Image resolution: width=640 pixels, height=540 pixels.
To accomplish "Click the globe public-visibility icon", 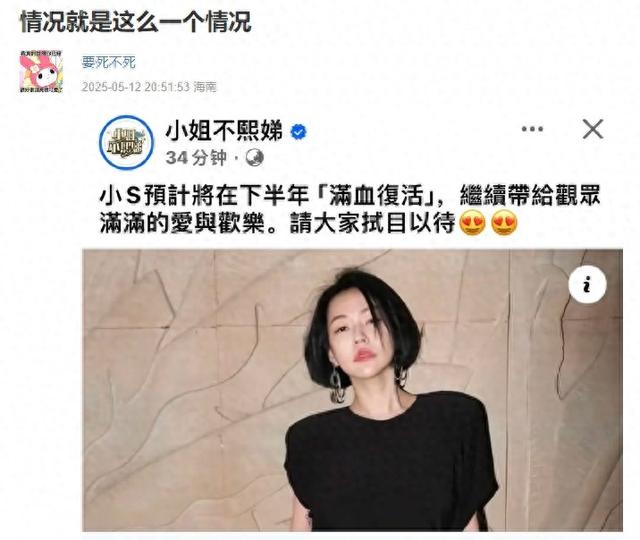I will [255, 158].
